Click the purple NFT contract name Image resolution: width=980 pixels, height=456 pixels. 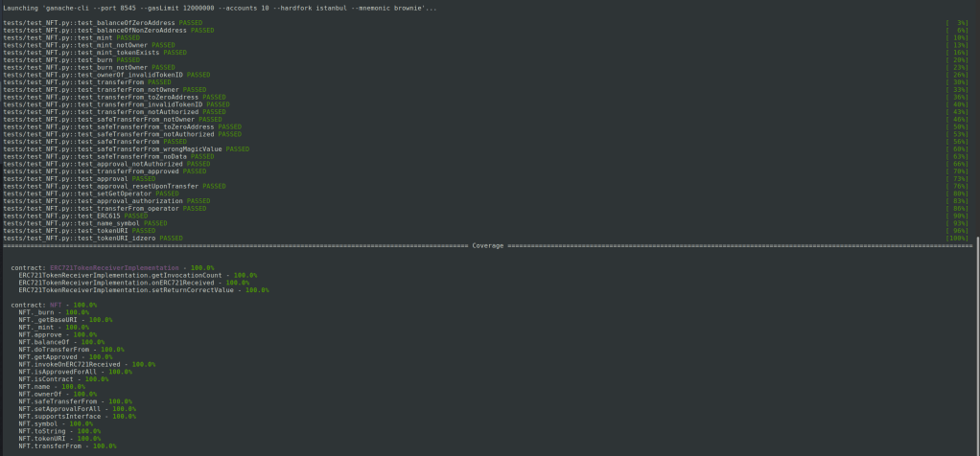[x=55, y=305]
